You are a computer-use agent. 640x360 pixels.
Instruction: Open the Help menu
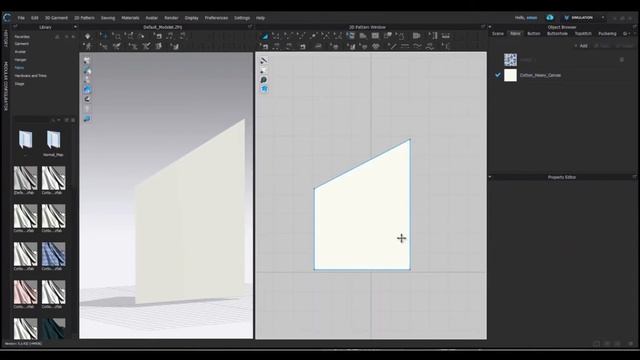pos(260,18)
